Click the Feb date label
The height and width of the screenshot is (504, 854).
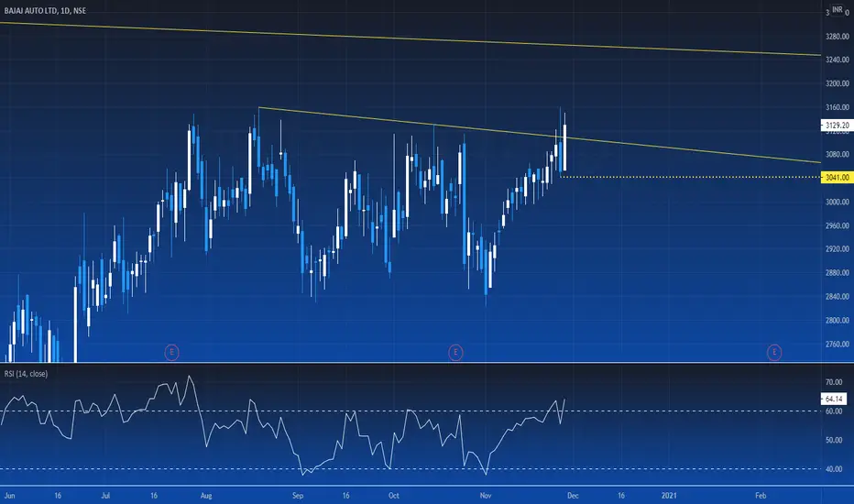point(761,495)
